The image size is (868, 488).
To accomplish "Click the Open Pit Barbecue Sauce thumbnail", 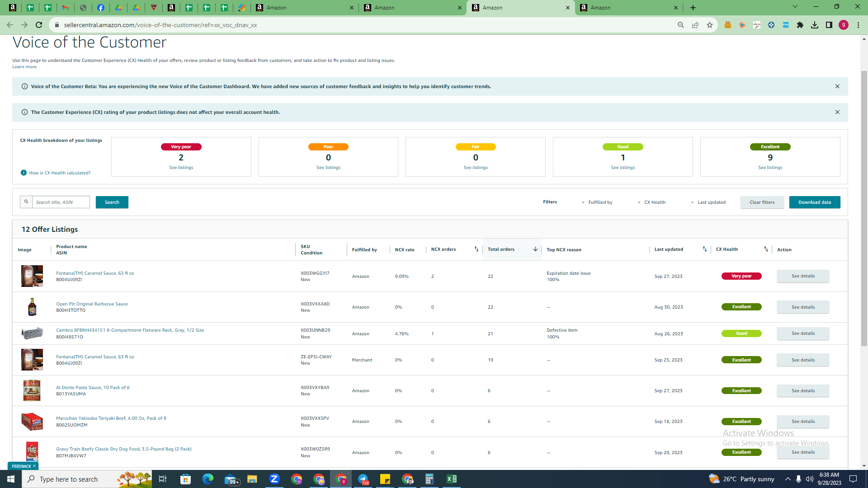I will [32, 307].
